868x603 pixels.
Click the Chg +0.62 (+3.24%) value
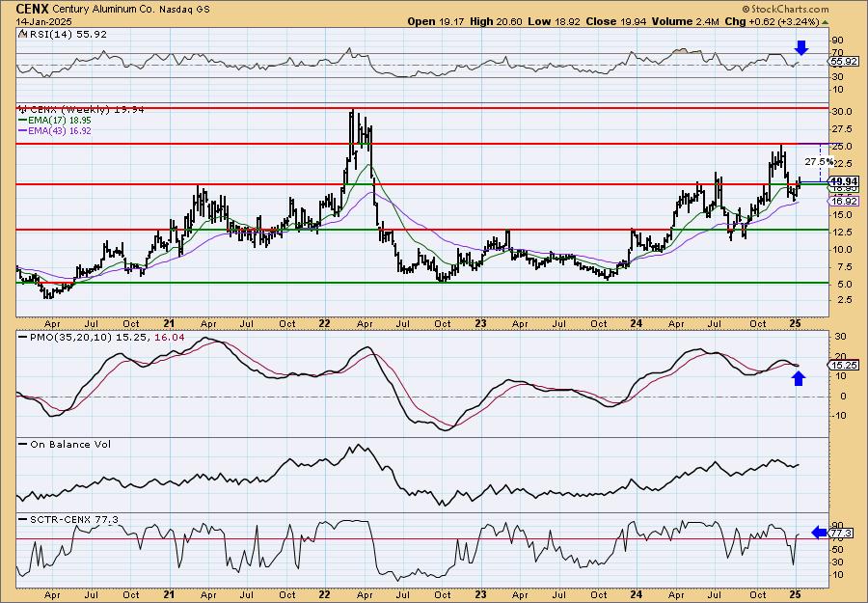pos(772,21)
